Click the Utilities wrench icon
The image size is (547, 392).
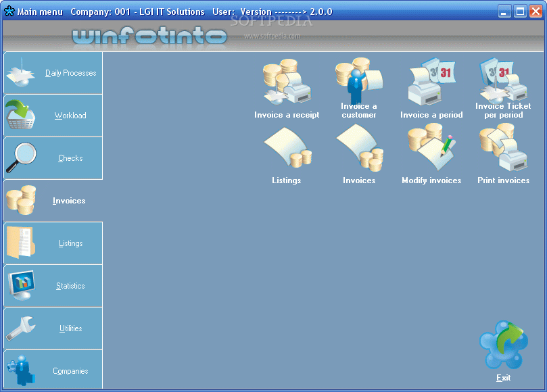point(21,328)
